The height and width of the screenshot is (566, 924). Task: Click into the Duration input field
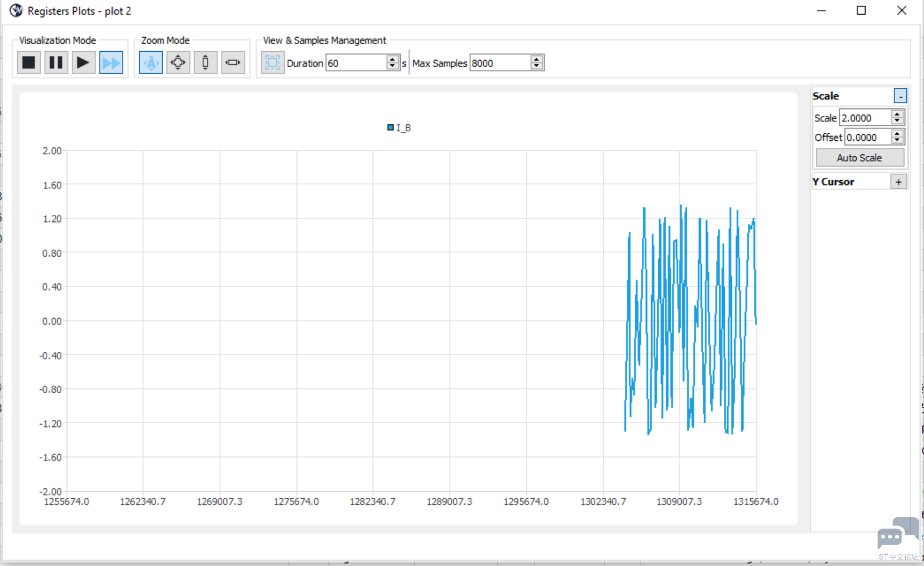pyautogui.click(x=356, y=63)
